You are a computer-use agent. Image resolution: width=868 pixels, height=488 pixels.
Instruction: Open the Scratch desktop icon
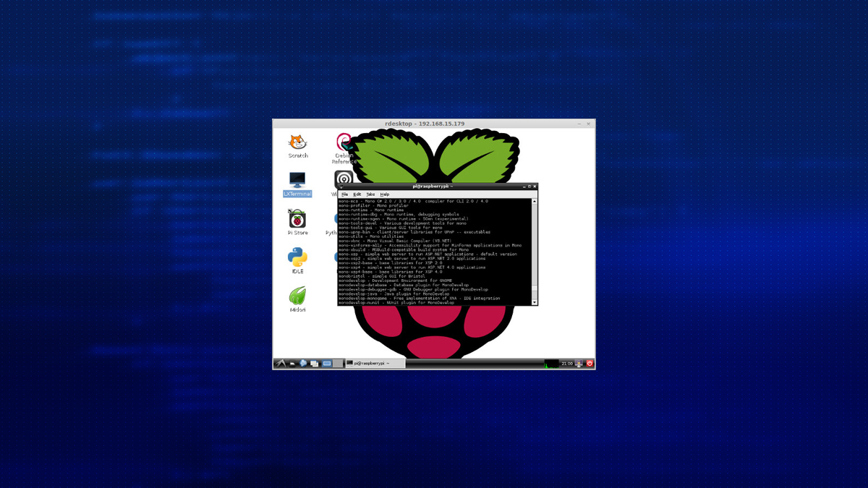click(298, 145)
